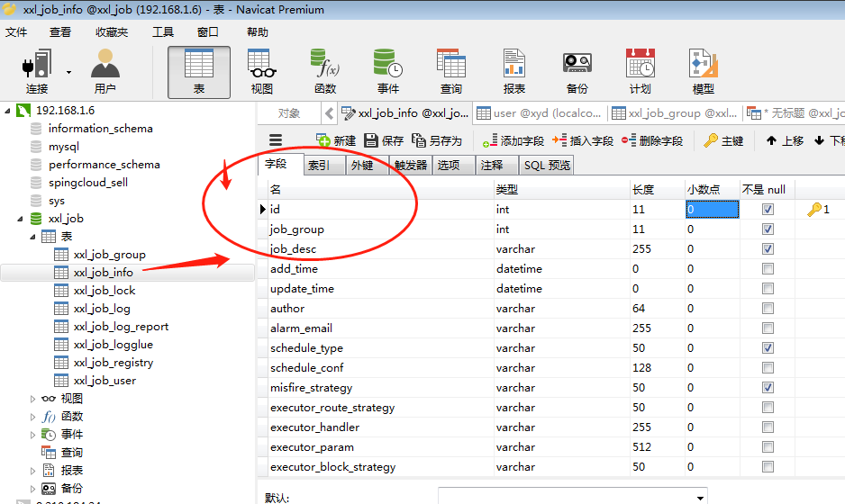This screenshot has height=504, width=845.
Task: Switch to the 触发器 triggers tab
Action: click(411, 165)
